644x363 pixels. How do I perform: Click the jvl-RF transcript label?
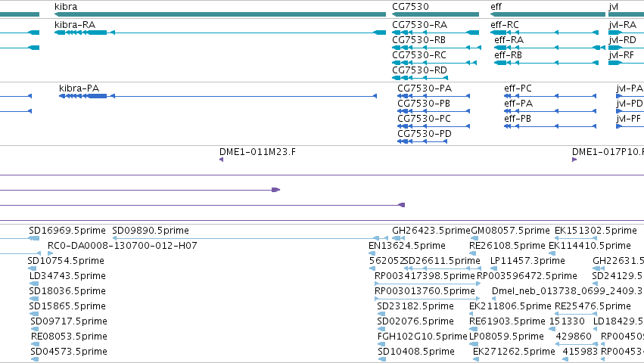[x=622, y=55]
